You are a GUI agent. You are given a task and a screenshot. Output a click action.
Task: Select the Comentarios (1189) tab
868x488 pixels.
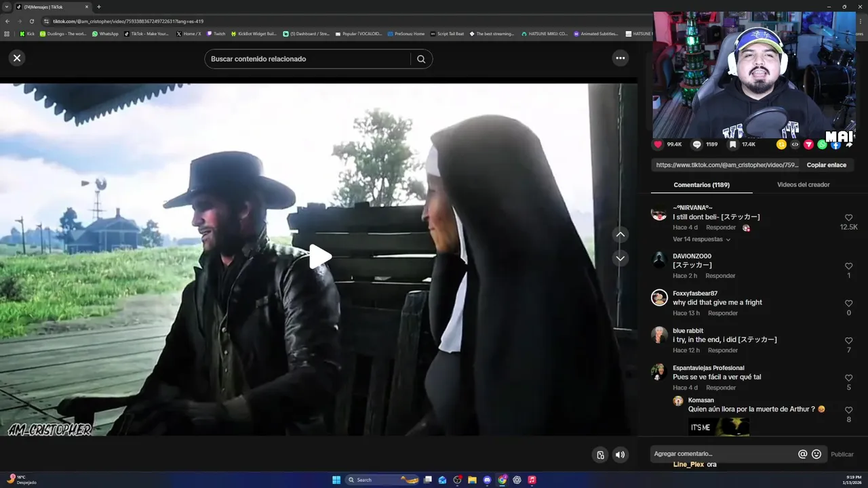701,185
